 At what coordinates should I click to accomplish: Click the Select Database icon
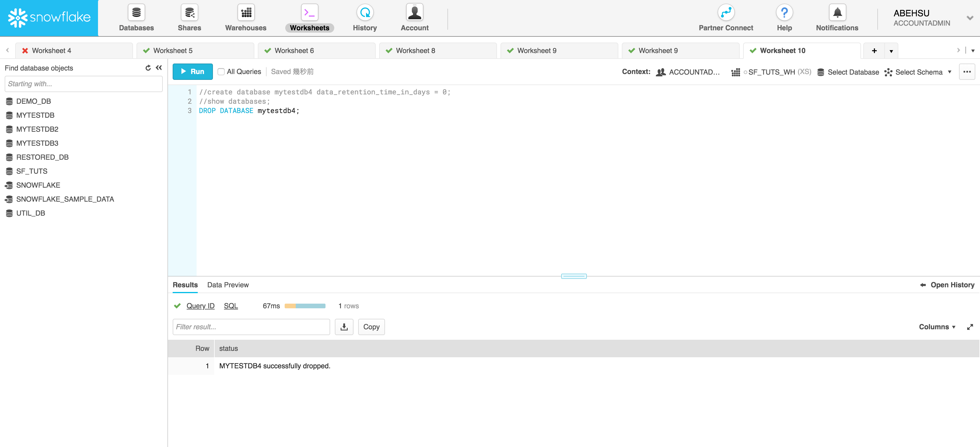click(820, 72)
